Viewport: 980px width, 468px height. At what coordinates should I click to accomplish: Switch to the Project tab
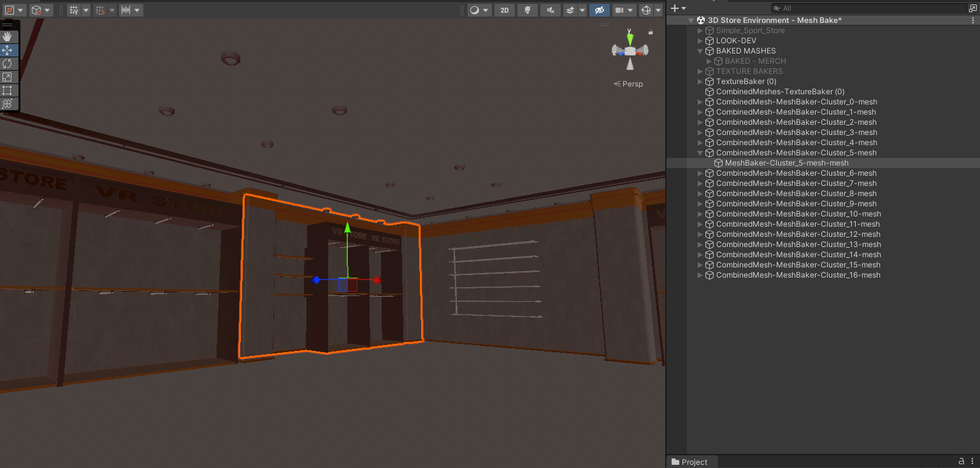(x=691, y=461)
